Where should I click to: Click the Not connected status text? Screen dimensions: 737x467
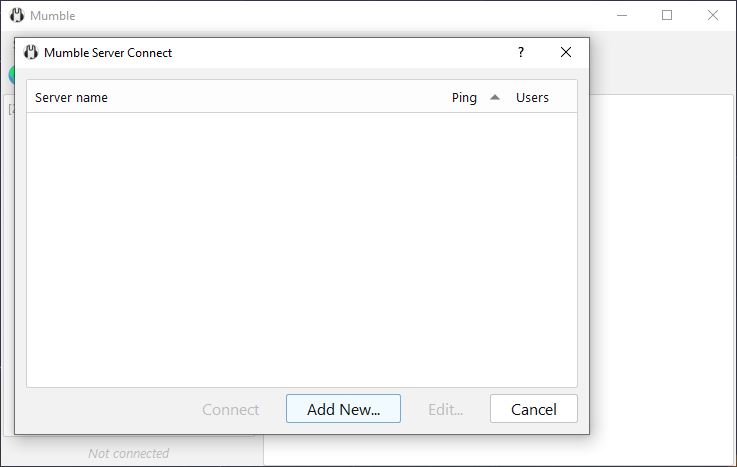coord(128,453)
